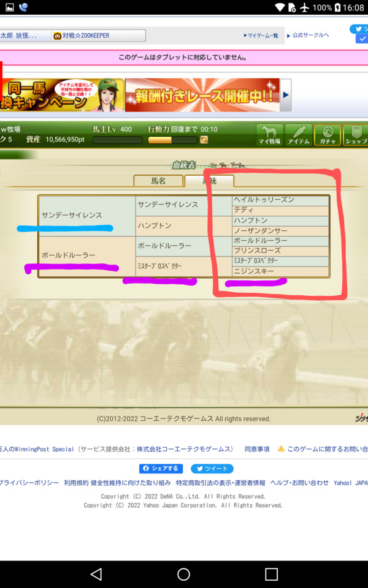Open Yahoo! JAPAN footer link
Image resolution: width=368 pixels, height=588 pixels.
click(351, 483)
